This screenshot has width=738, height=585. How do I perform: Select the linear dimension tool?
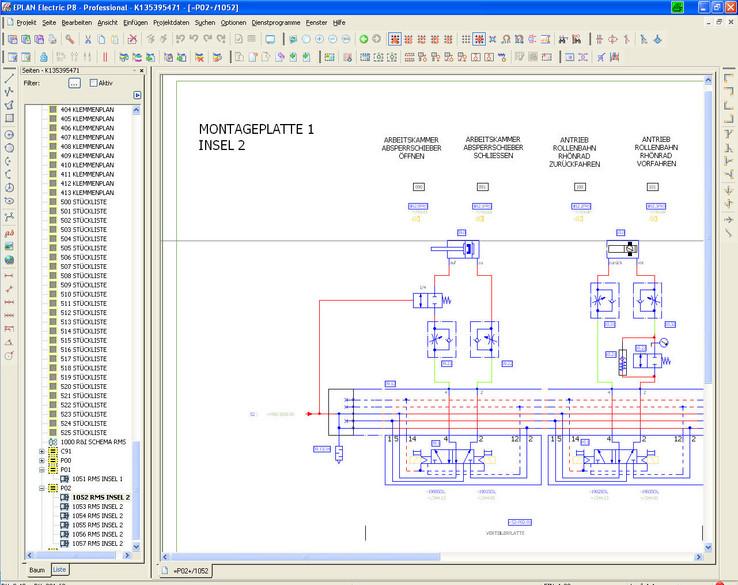(x=9, y=275)
